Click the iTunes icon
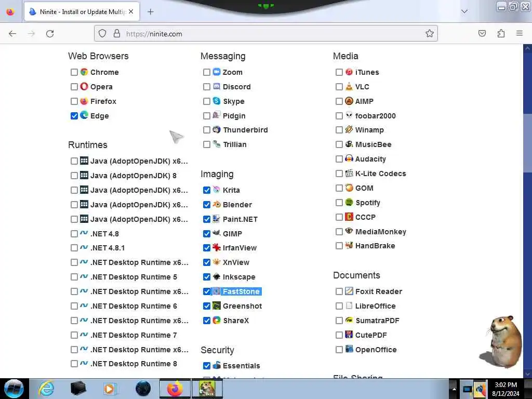This screenshot has width=532, height=399. click(349, 72)
